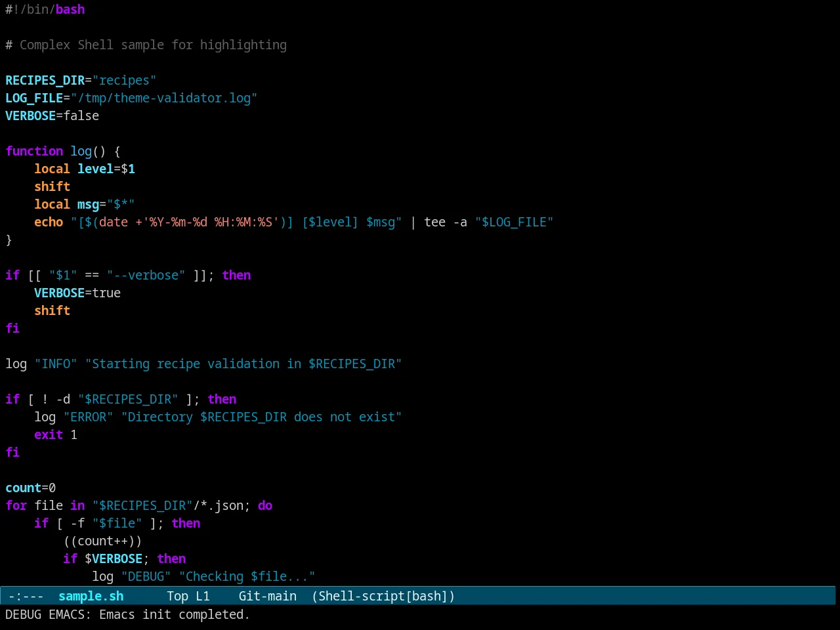
Task: Click the RECIPES_DIR variable assignment
Action: pos(81,80)
